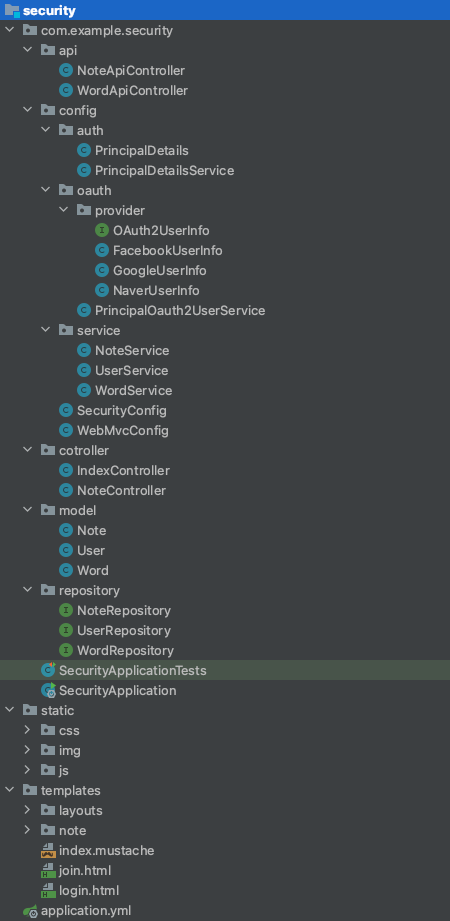Select the SecurityApplication file name
Screen dimensions: 450x921
coord(117,690)
